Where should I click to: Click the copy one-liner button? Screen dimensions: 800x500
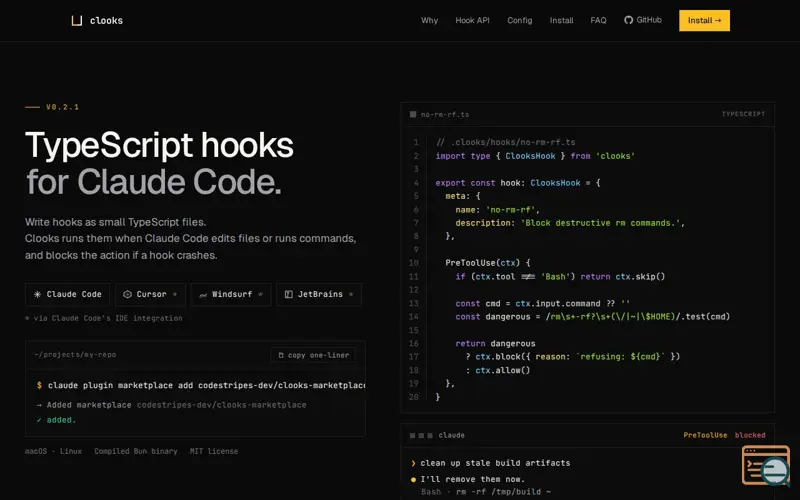[313, 355]
